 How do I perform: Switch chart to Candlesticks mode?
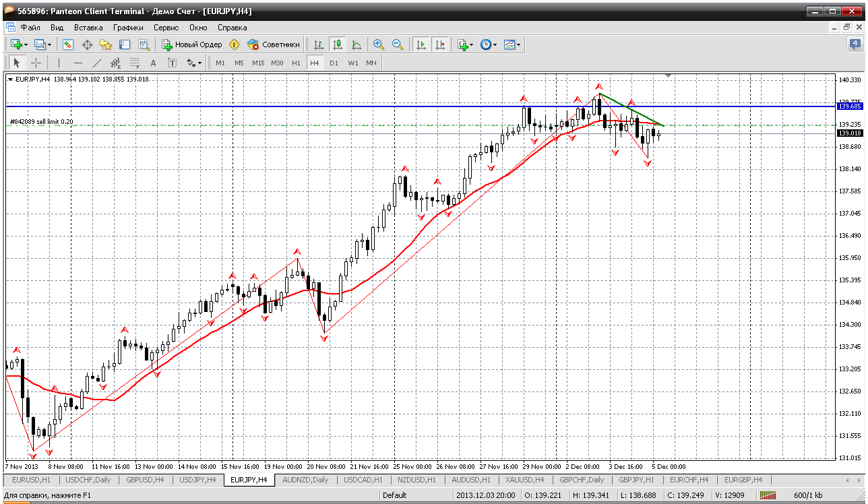[337, 44]
